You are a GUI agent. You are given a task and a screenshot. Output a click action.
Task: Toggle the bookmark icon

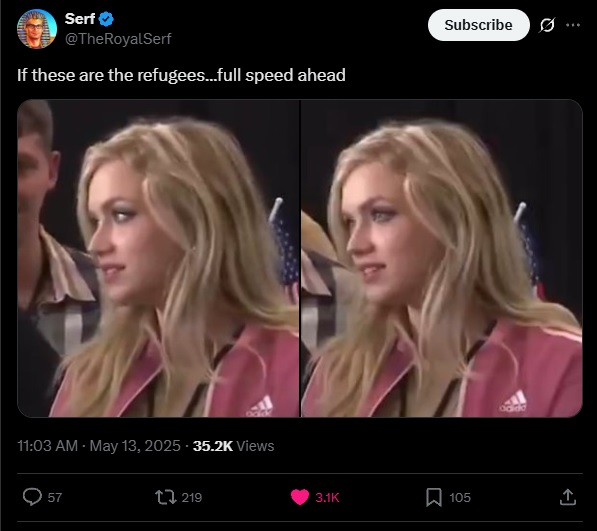point(434,498)
